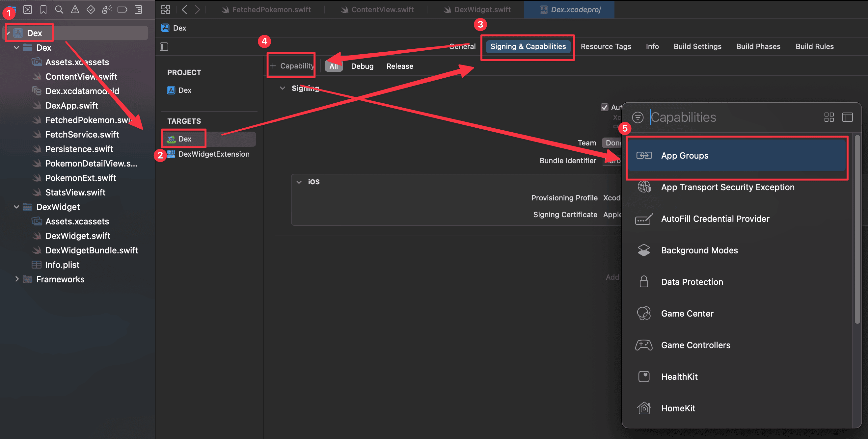The image size is (868, 439).
Task: Select the App Groups capability
Action: pos(737,156)
